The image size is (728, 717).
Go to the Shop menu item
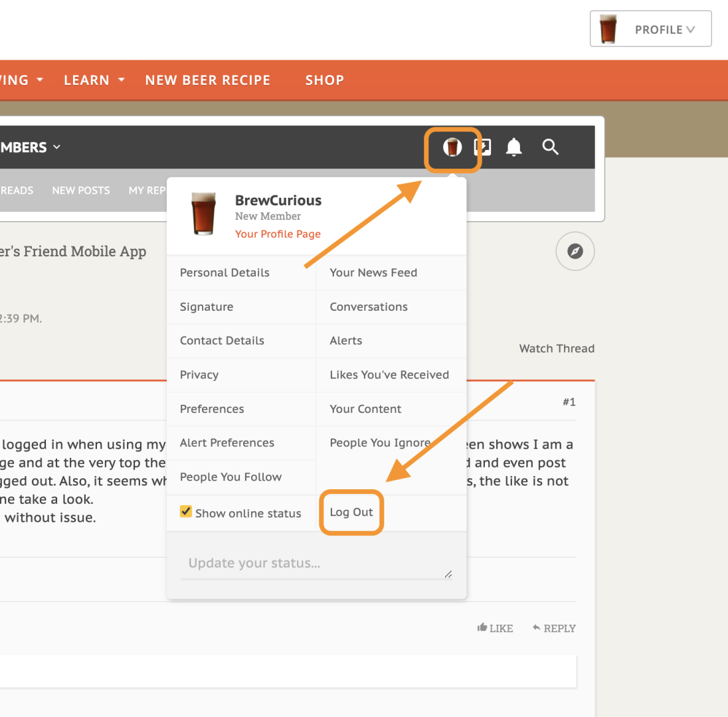[x=324, y=80]
